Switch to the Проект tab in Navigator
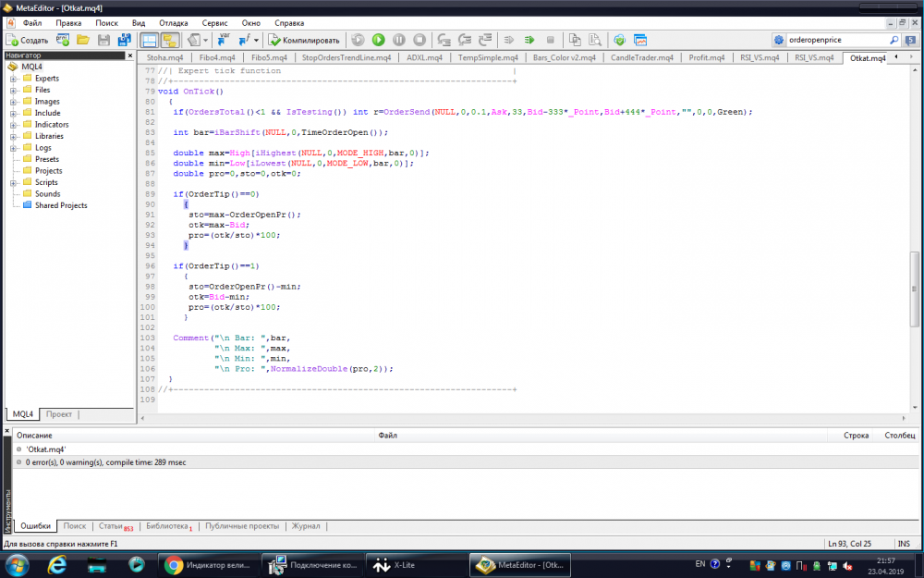 (59, 414)
